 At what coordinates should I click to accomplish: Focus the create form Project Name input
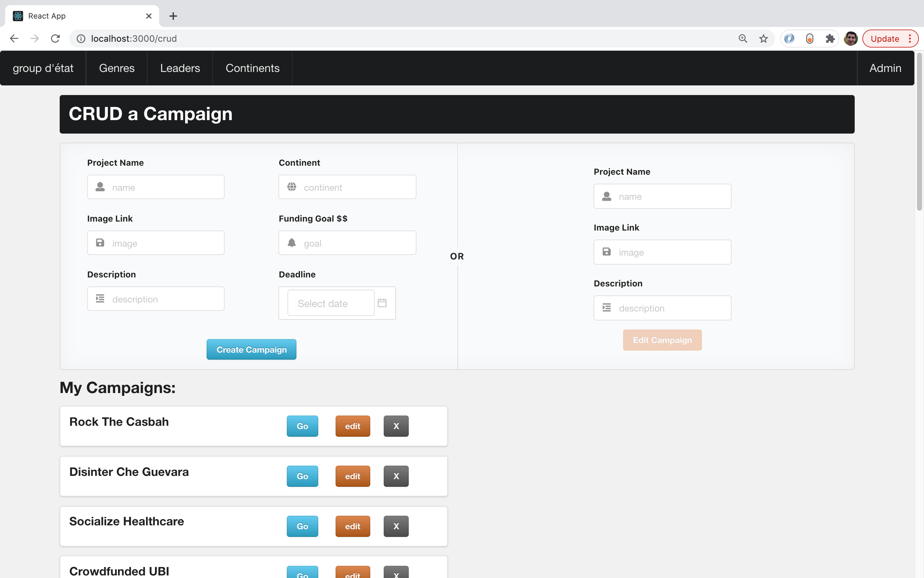[156, 187]
